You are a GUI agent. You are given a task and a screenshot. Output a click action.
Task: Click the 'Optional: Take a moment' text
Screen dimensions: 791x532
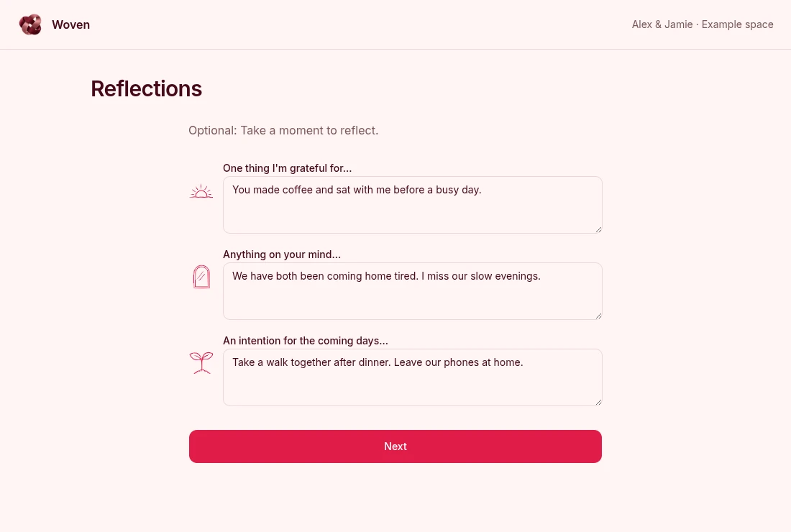pos(283,130)
